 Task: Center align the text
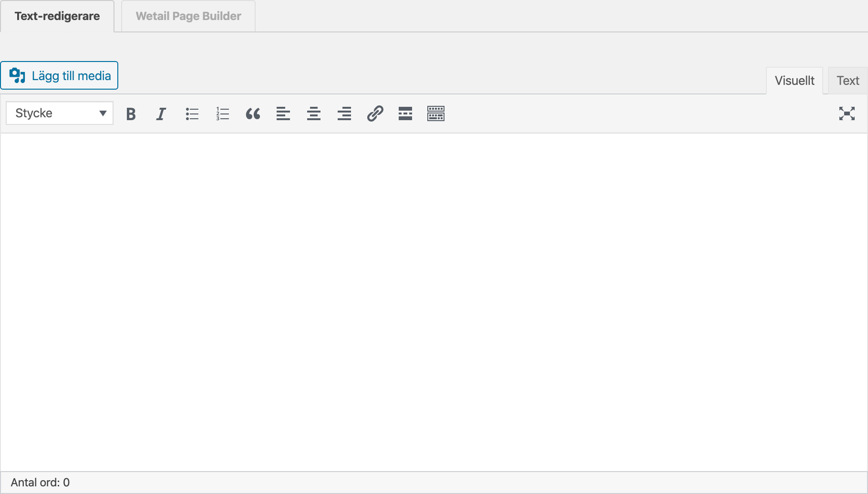pyautogui.click(x=314, y=114)
